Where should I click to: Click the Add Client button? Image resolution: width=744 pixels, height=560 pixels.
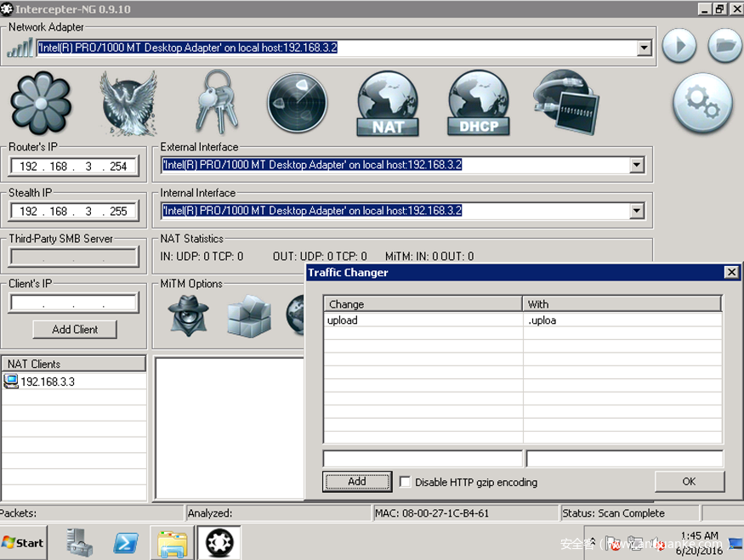click(x=75, y=330)
